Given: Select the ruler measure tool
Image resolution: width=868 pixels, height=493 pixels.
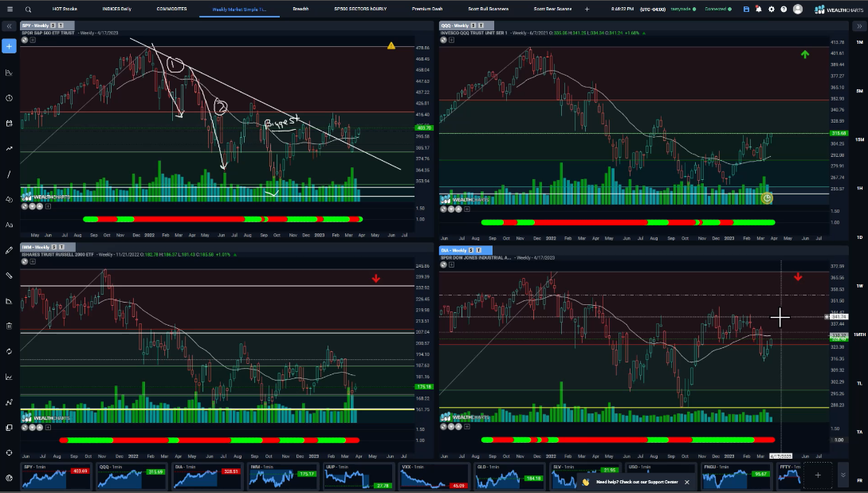Looking at the screenshot, I should tap(9, 276).
